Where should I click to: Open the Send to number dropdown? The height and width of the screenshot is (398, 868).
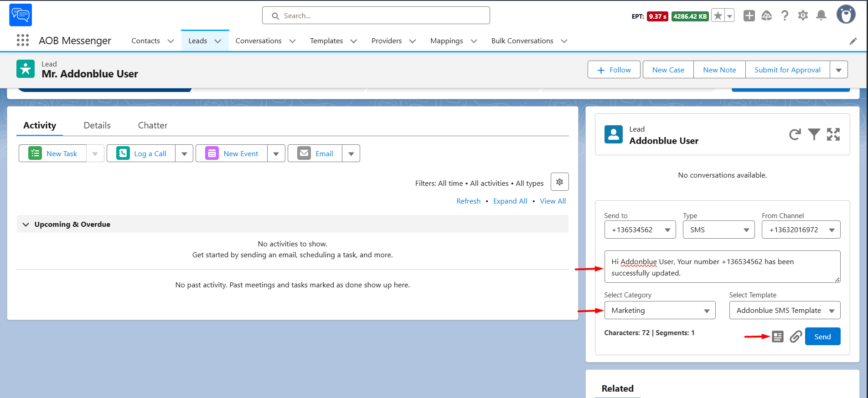coord(640,230)
